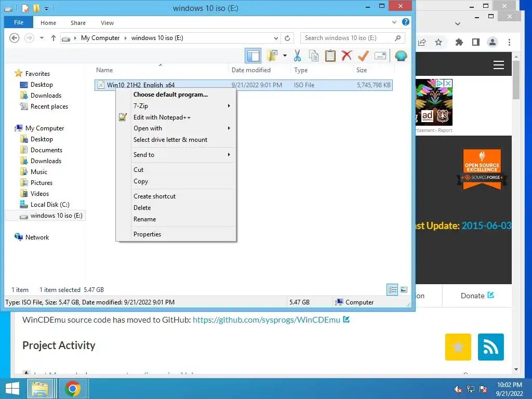532x399 pixels.
Task: Click the Copy pages toolbar icon
Action: [x=314, y=56]
